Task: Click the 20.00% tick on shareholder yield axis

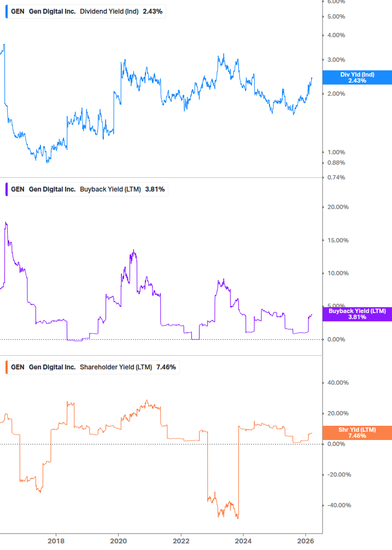Action: pyautogui.click(x=338, y=413)
